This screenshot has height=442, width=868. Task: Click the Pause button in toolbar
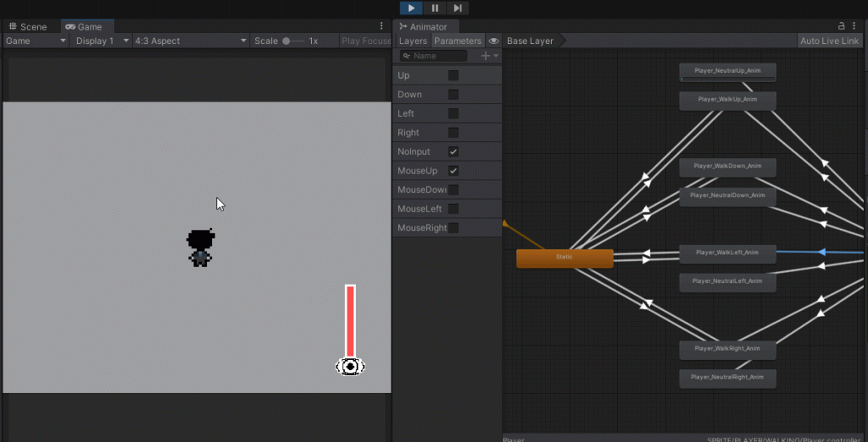tap(435, 8)
